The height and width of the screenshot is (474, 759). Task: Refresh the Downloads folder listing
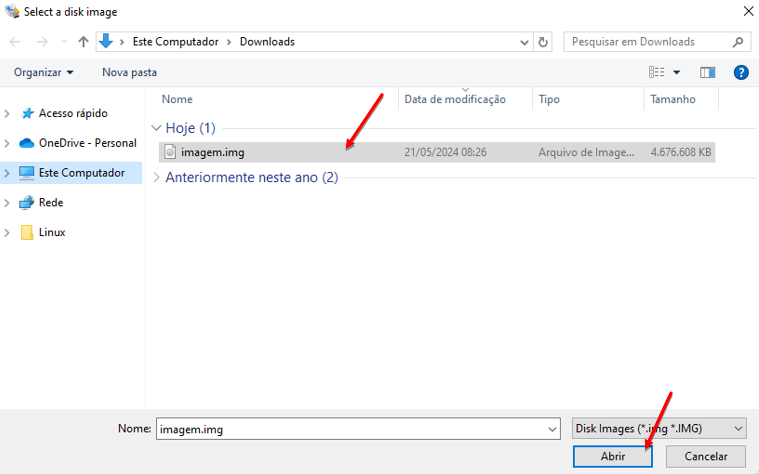point(544,42)
